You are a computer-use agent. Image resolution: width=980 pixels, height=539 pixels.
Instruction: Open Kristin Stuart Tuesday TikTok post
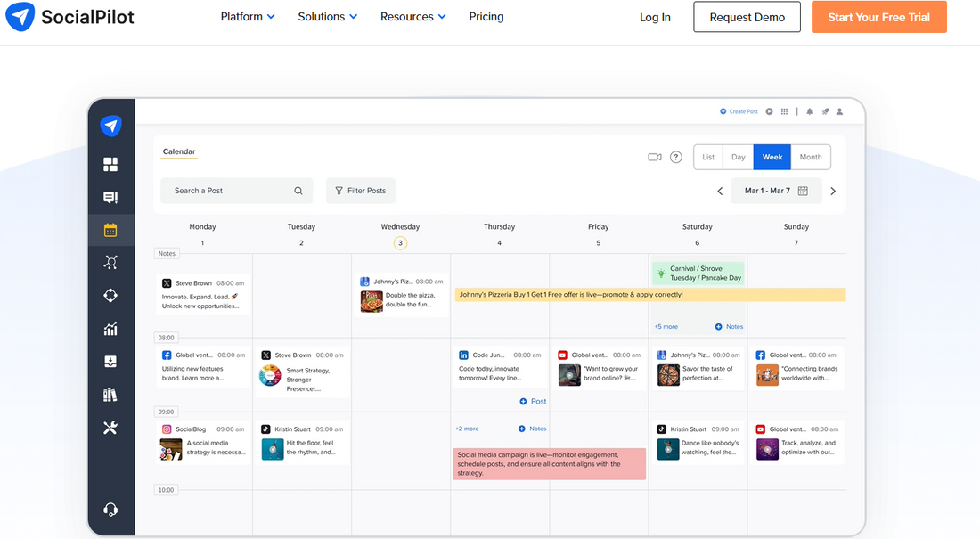point(303,443)
